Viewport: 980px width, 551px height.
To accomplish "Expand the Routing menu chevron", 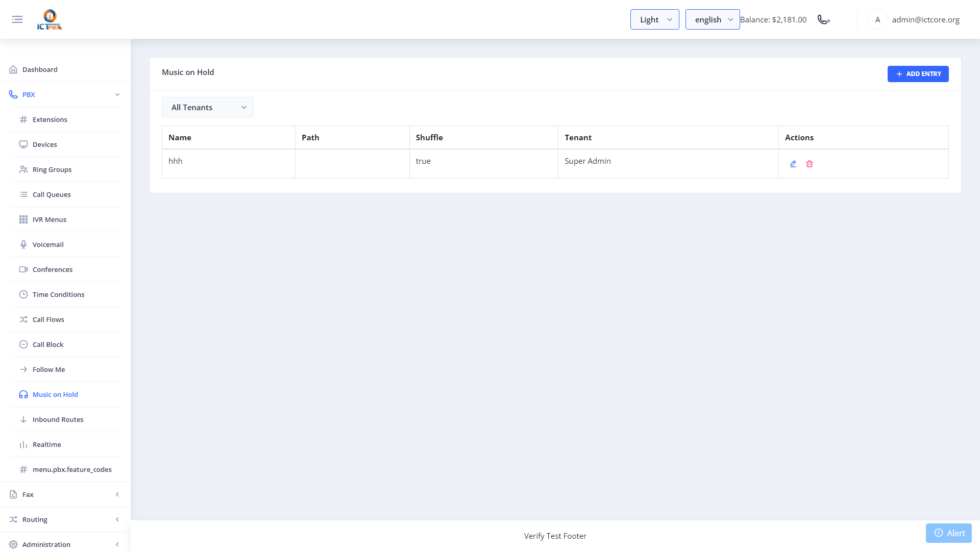I will tap(117, 519).
